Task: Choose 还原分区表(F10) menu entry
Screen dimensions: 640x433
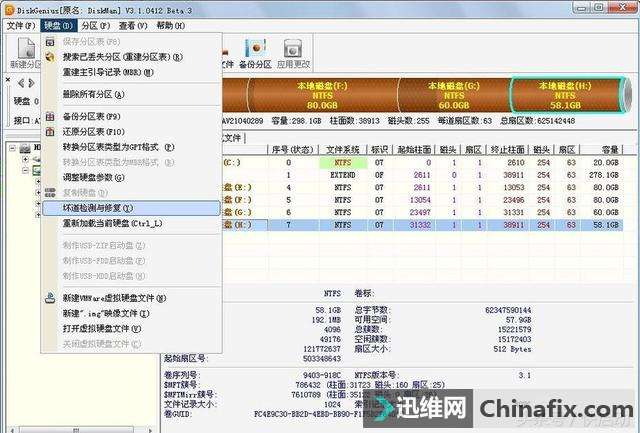Action: click(93, 132)
